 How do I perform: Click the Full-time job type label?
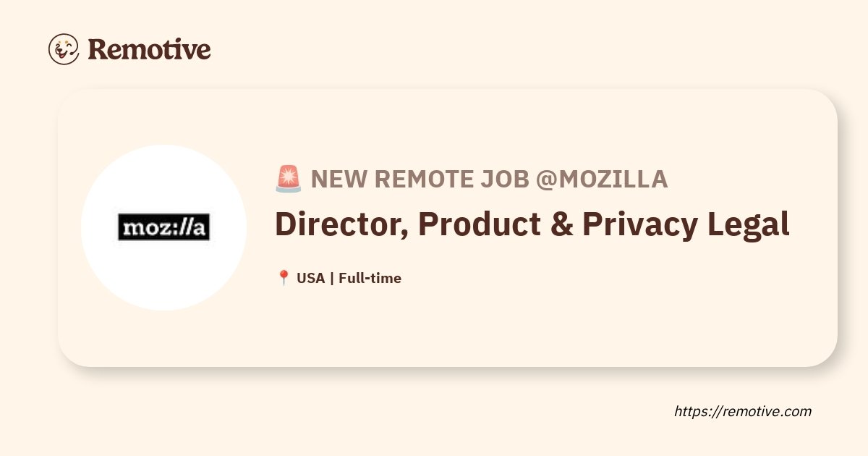370,278
